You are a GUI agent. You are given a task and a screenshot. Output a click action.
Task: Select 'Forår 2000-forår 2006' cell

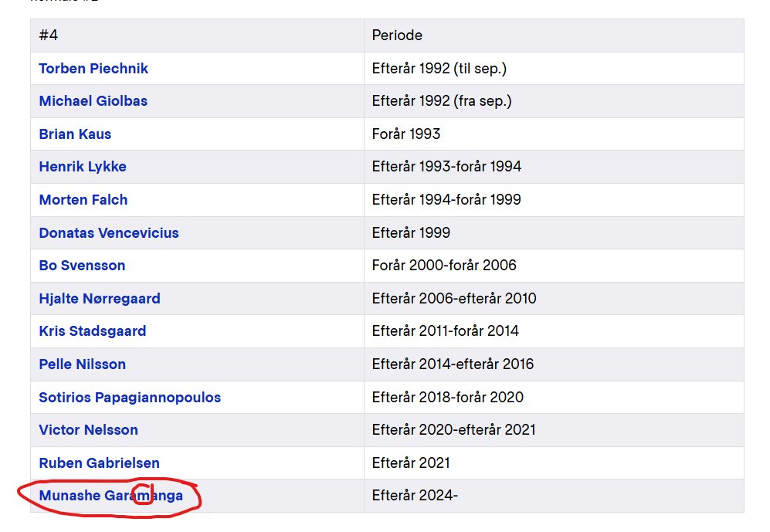554,266
